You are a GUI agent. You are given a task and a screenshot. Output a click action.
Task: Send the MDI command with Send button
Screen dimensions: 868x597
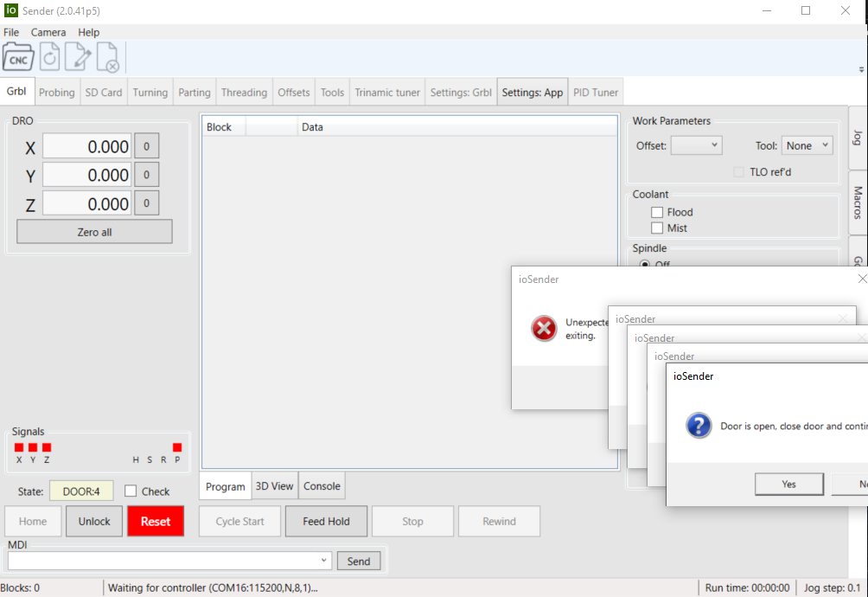[x=359, y=561]
